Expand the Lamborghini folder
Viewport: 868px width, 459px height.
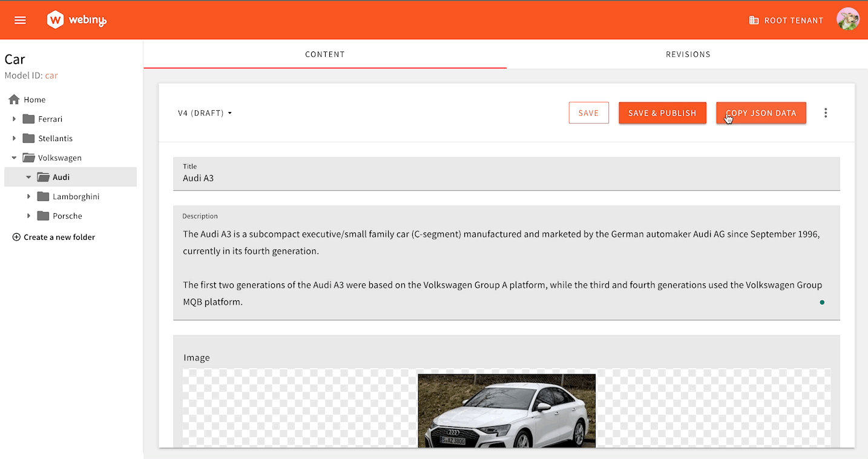29,197
